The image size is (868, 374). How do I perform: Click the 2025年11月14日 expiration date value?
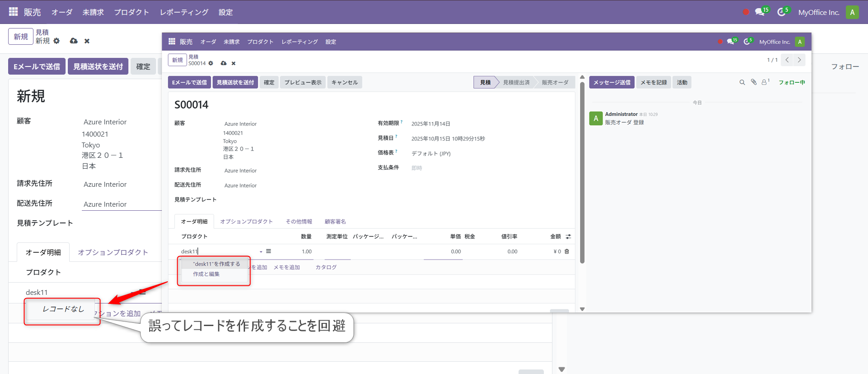[x=430, y=123]
